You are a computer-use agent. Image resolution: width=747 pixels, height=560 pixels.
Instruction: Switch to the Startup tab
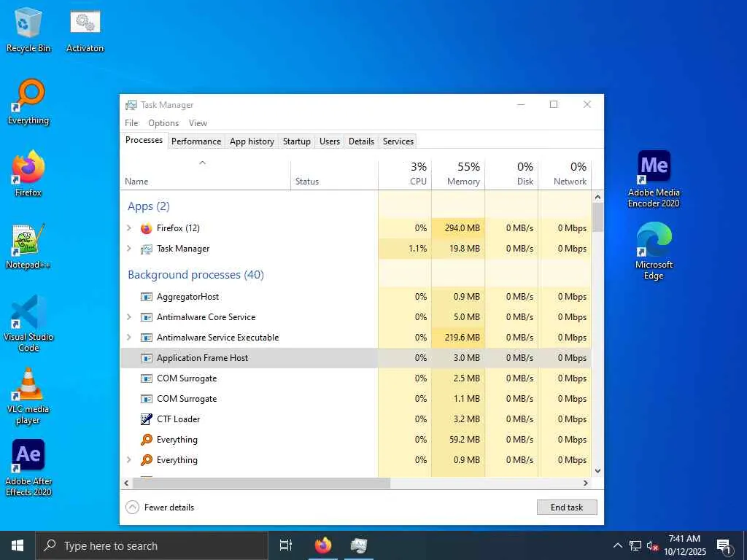[297, 141]
